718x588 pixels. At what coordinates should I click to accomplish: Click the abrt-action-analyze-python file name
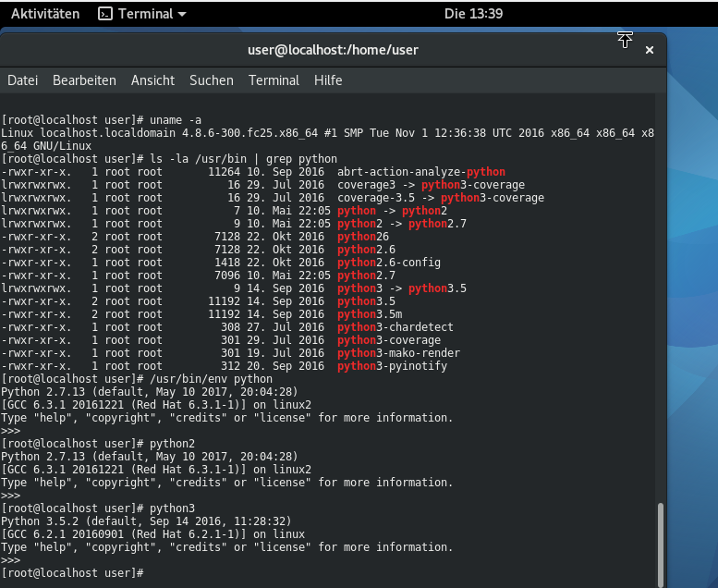pos(421,172)
